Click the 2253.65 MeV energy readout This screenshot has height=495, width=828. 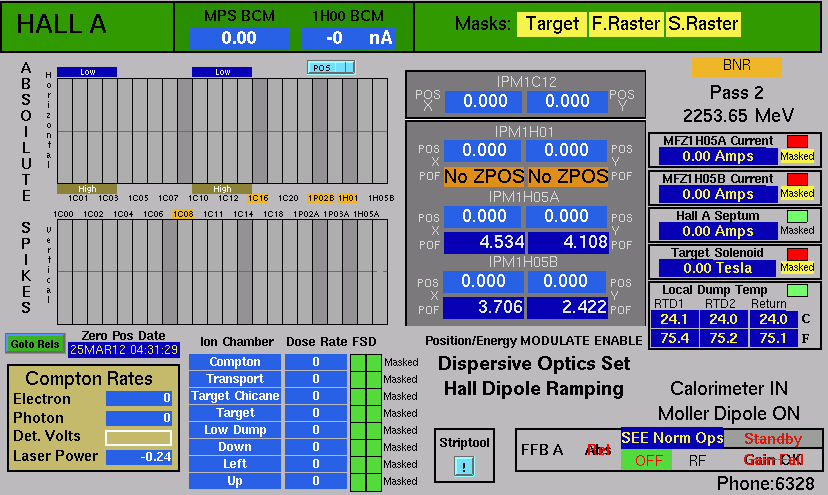pos(738,115)
